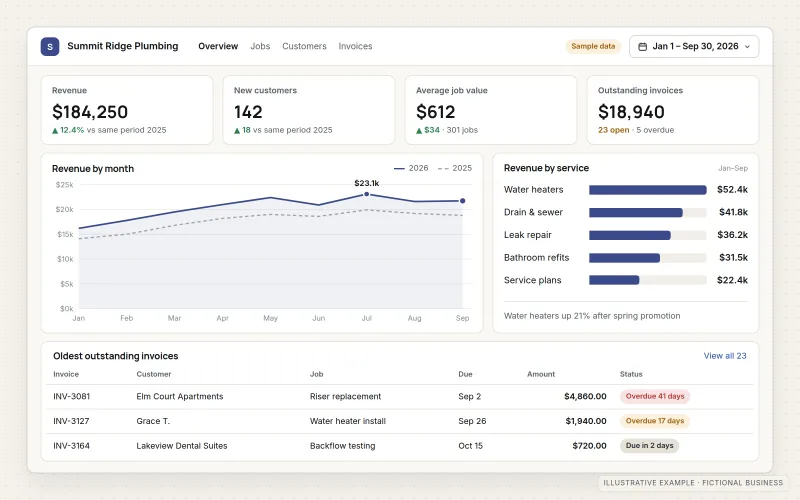
Task: Open the Revenue $184,250 card
Action: [x=127, y=110]
